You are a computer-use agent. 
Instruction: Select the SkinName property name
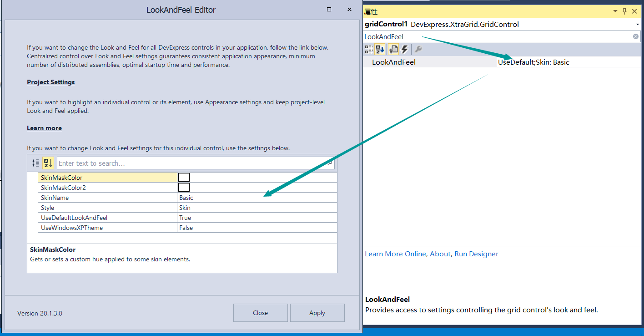coord(55,198)
